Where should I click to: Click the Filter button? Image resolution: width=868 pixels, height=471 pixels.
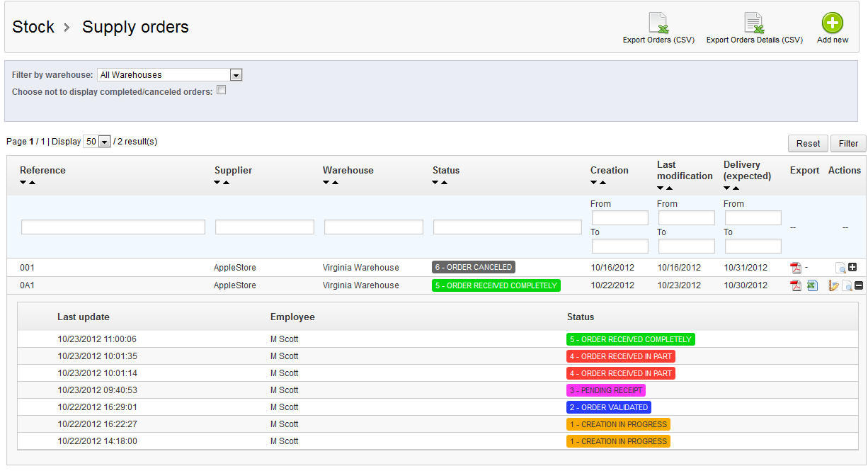tap(848, 143)
